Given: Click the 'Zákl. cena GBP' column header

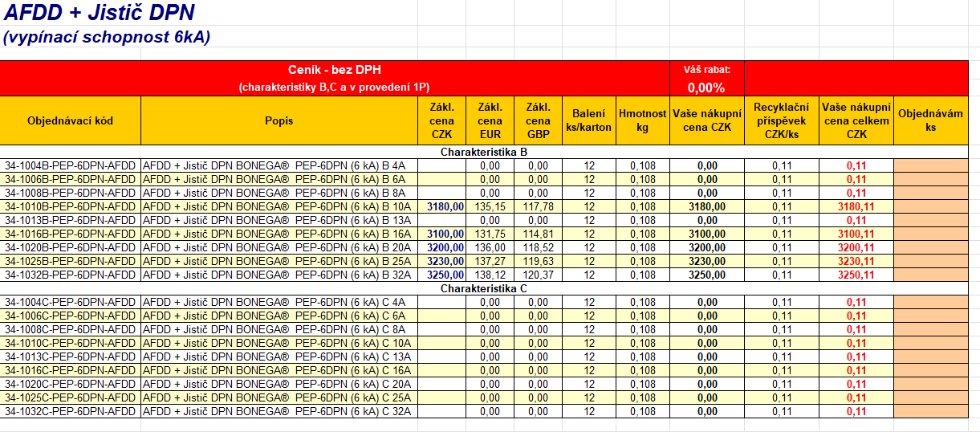Looking at the screenshot, I should [538, 120].
